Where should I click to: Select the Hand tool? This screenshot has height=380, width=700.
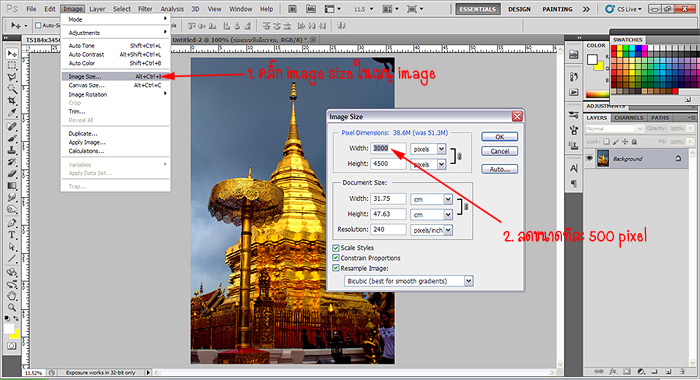pyautogui.click(x=12, y=296)
